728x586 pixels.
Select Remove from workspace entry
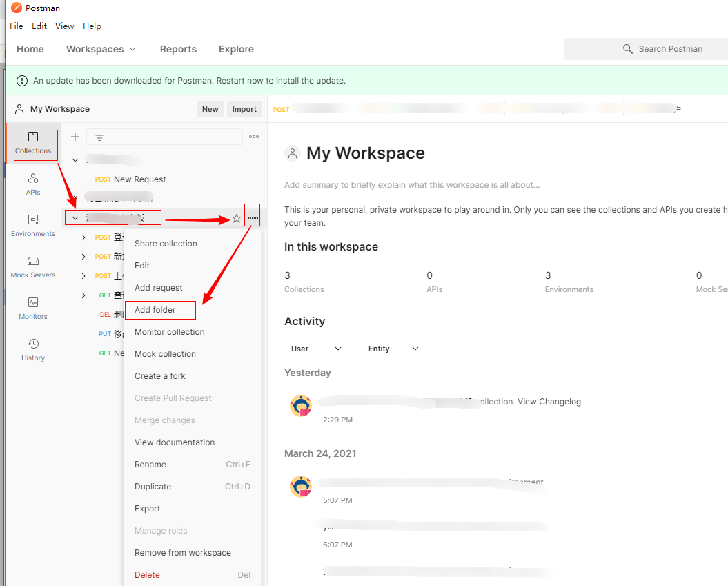click(x=193, y=553)
